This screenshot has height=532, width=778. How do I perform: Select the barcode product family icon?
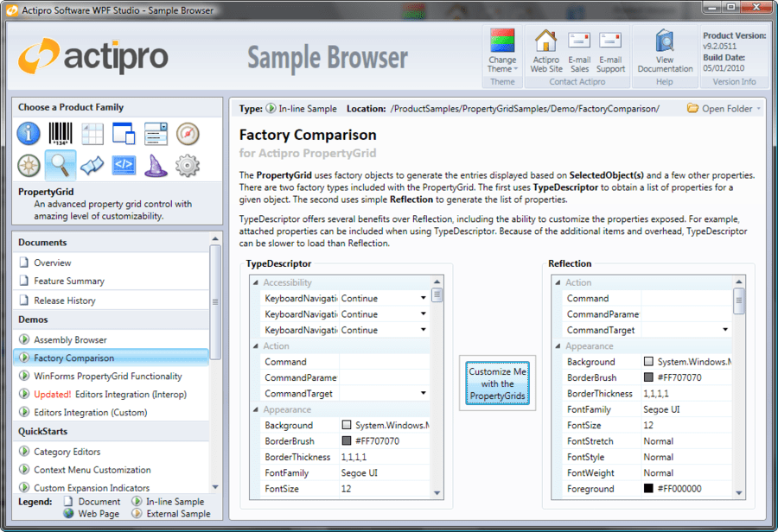60,134
